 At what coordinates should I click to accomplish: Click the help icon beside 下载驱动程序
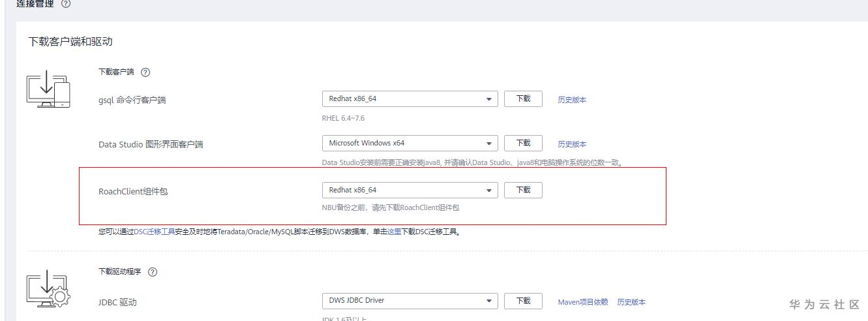click(x=153, y=272)
